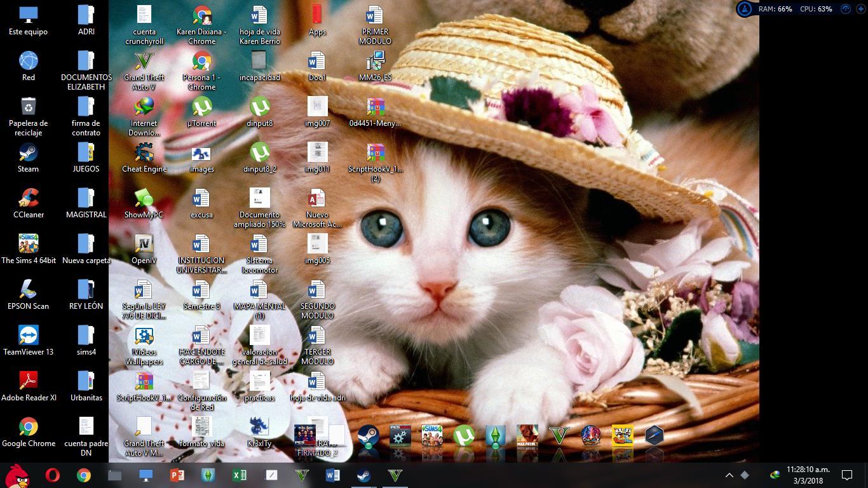Click the RAM cleaner broom icon
This screenshot has width=868, height=488.
point(744,9)
